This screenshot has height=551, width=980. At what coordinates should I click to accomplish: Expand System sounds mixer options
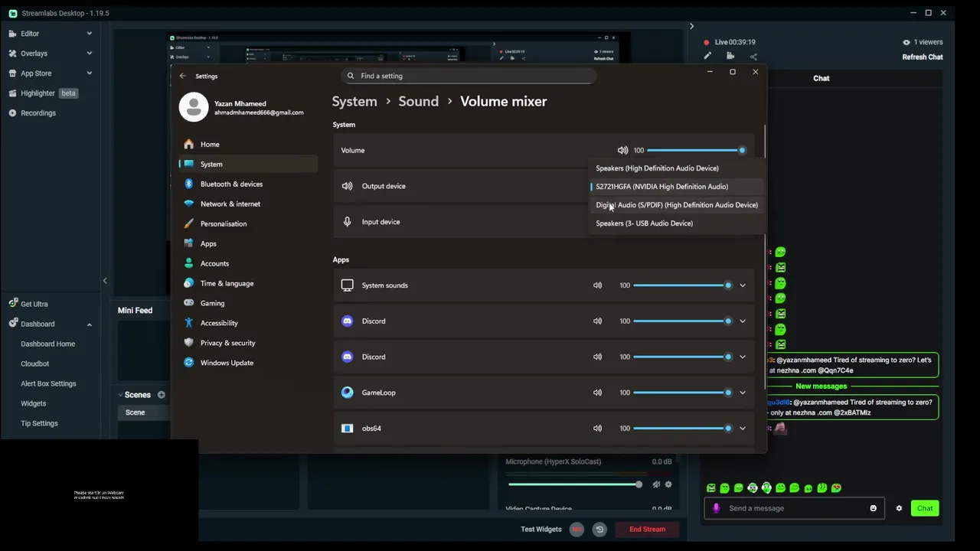click(x=742, y=285)
